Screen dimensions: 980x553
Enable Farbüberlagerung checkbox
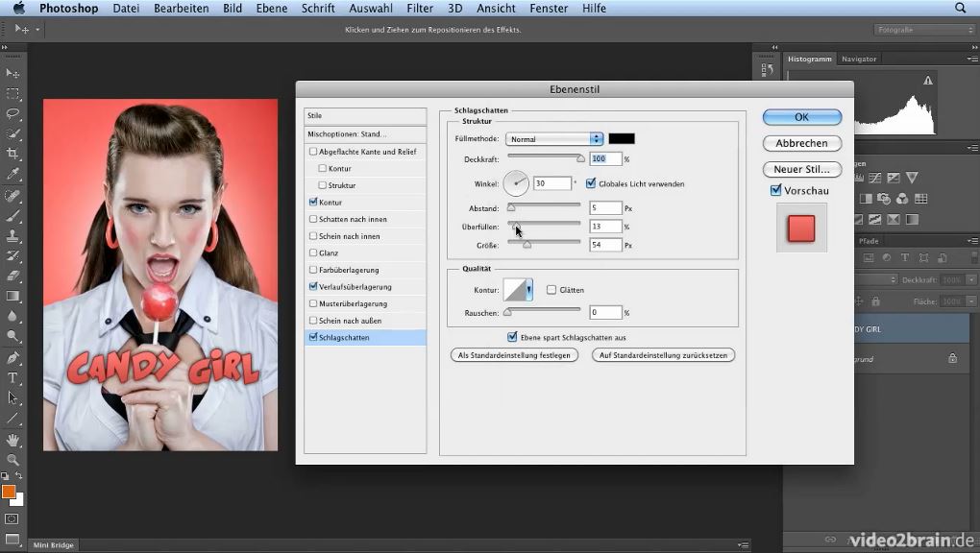(x=313, y=270)
